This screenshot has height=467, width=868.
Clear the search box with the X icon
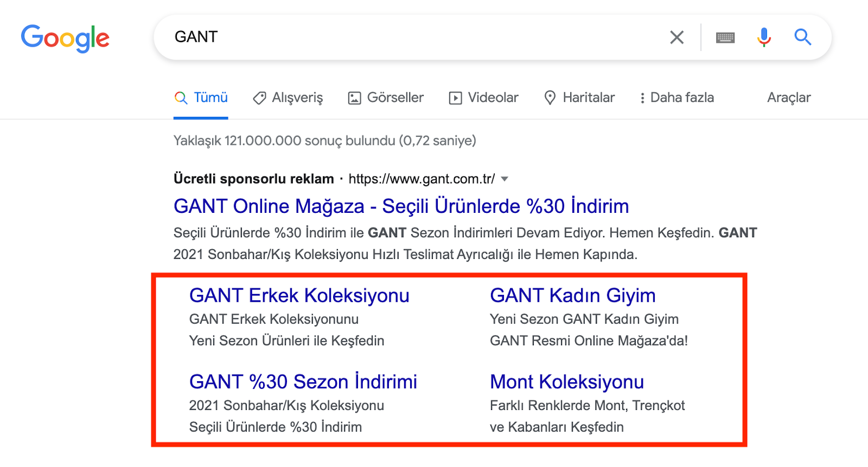point(676,37)
